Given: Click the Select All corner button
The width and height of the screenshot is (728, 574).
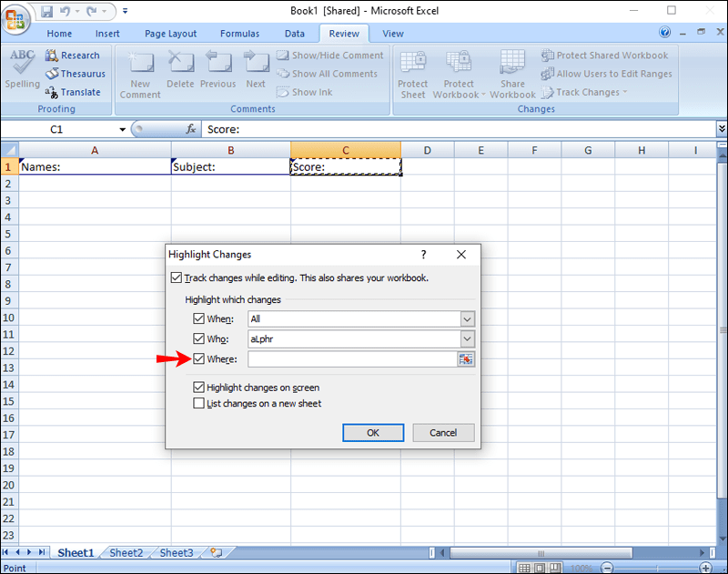Looking at the screenshot, I should pos(10,150).
